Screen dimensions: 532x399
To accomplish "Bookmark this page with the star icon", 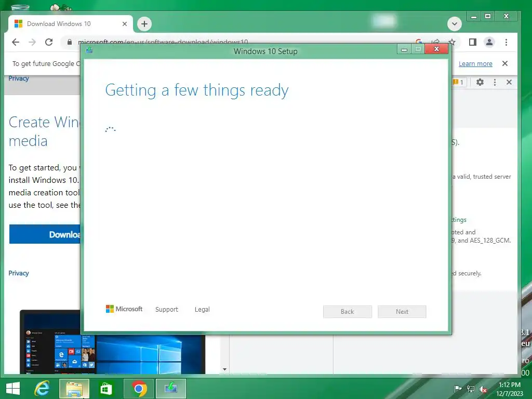I will 452,42.
